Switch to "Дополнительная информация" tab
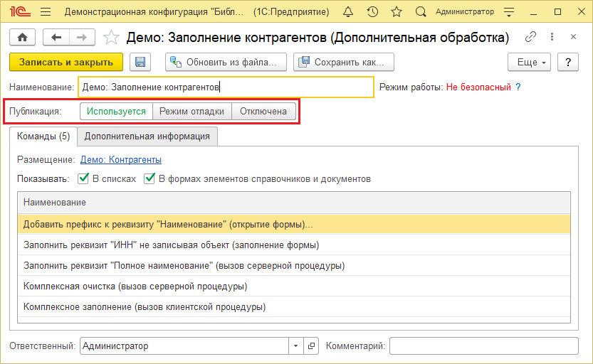 [147, 136]
